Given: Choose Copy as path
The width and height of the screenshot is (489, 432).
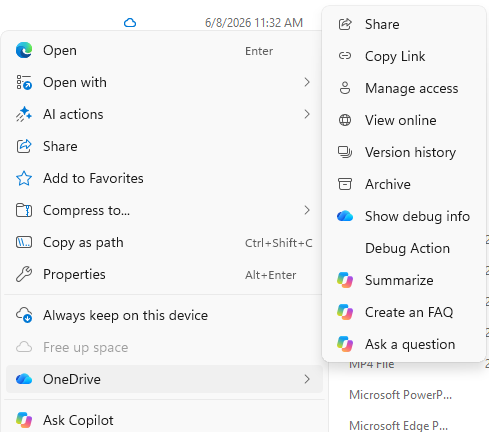Looking at the screenshot, I should coord(164,242).
